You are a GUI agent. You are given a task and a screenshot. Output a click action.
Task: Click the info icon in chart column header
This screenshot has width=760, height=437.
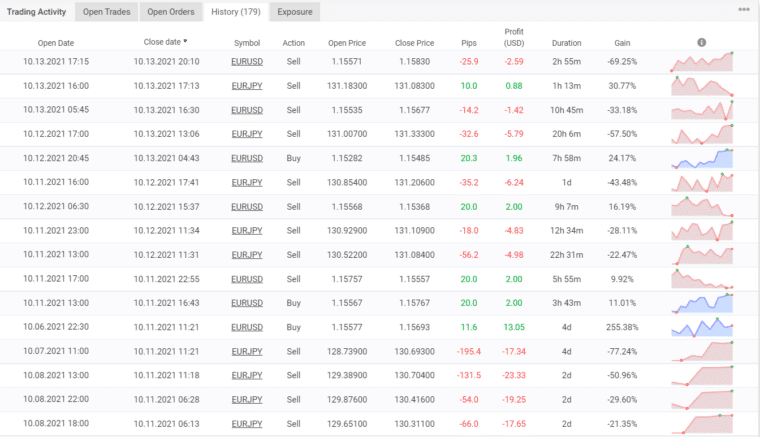pyautogui.click(x=701, y=43)
